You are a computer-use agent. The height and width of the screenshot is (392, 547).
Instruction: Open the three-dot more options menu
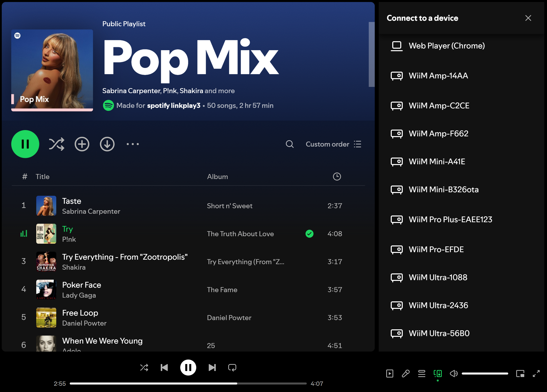(132, 144)
